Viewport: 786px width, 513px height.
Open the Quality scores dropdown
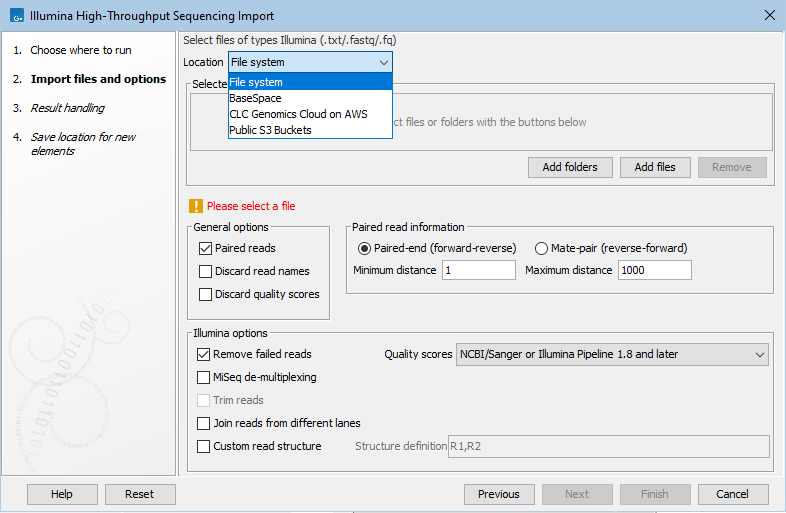611,354
